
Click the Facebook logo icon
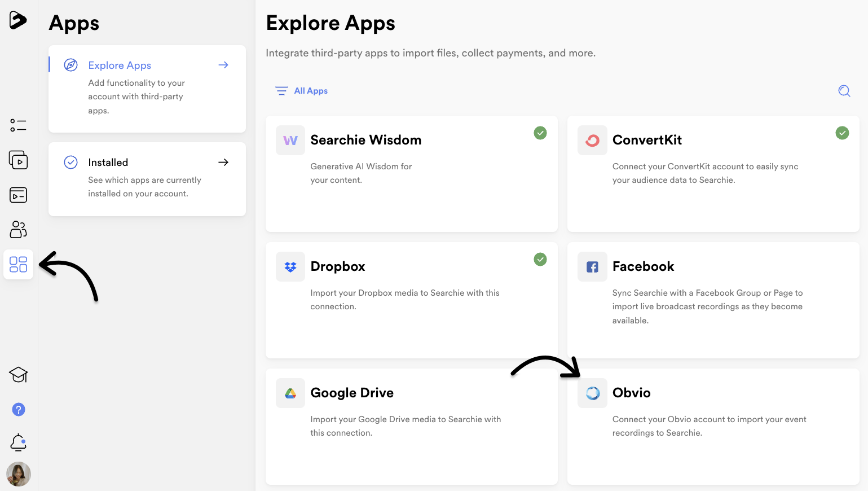coord(592,267)
